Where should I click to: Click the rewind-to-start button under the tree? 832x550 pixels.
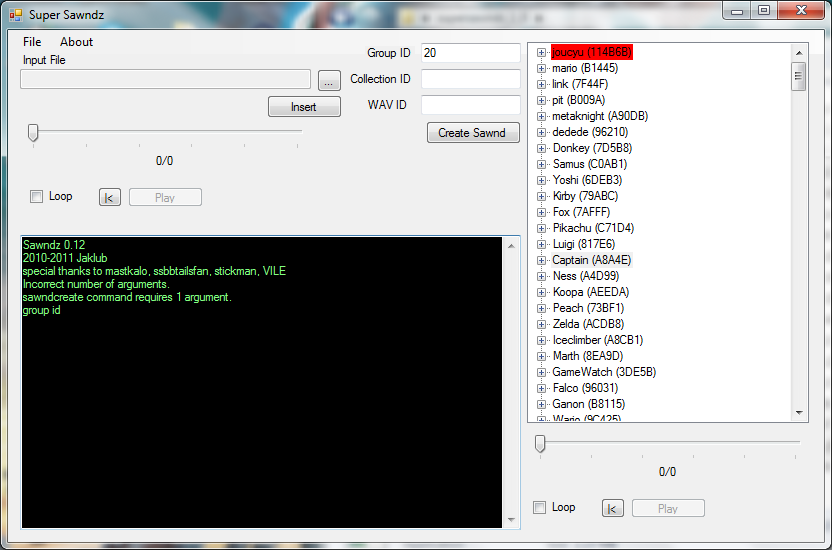click(613, 508)
